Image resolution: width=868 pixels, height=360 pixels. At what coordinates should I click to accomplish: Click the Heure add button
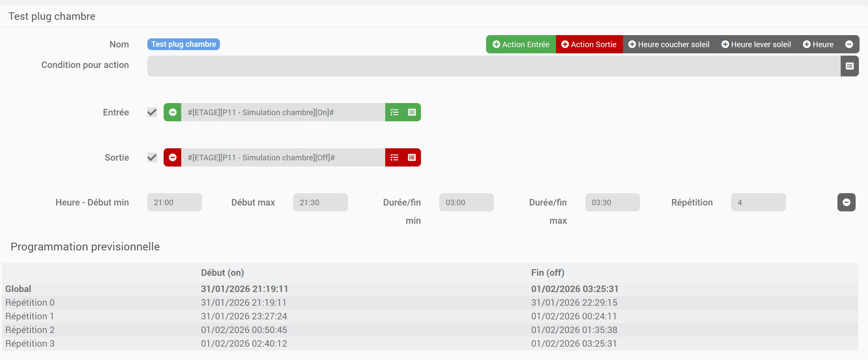818,44
